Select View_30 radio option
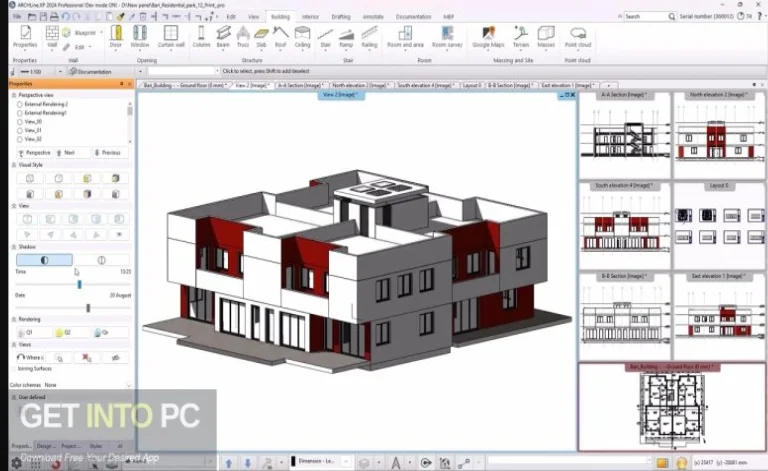Viewport: 768px width, 471px height. (x=19, y=122)
